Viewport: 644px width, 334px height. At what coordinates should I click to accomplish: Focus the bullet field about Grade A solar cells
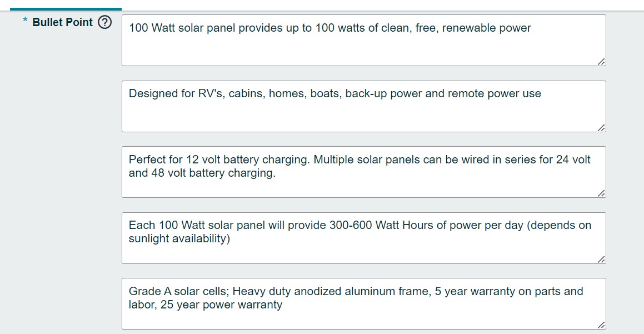[x=364, y=304]
